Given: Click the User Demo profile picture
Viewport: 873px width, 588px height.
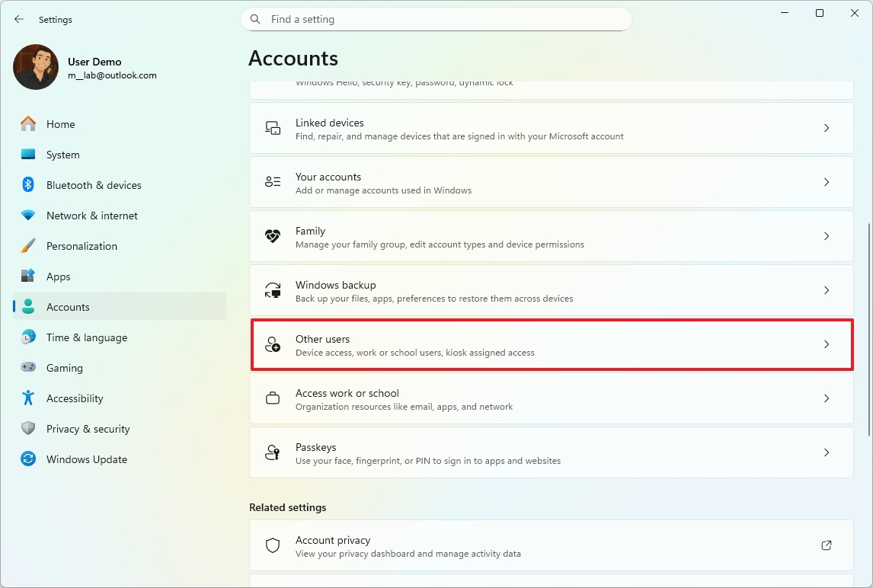Looking at the screenshot, I should (x=36, y=67).
